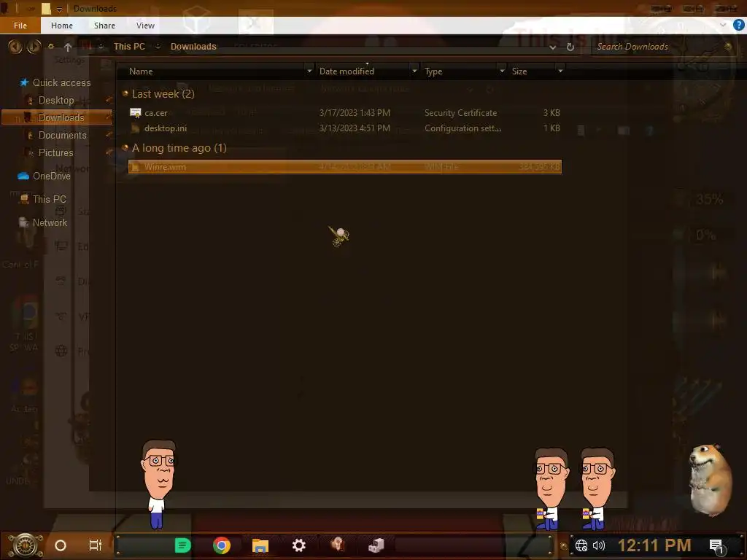Open the Start menu gear-wheel button
Image resolution: width=747 pixels, height=560 pixels.
[26, 545]
